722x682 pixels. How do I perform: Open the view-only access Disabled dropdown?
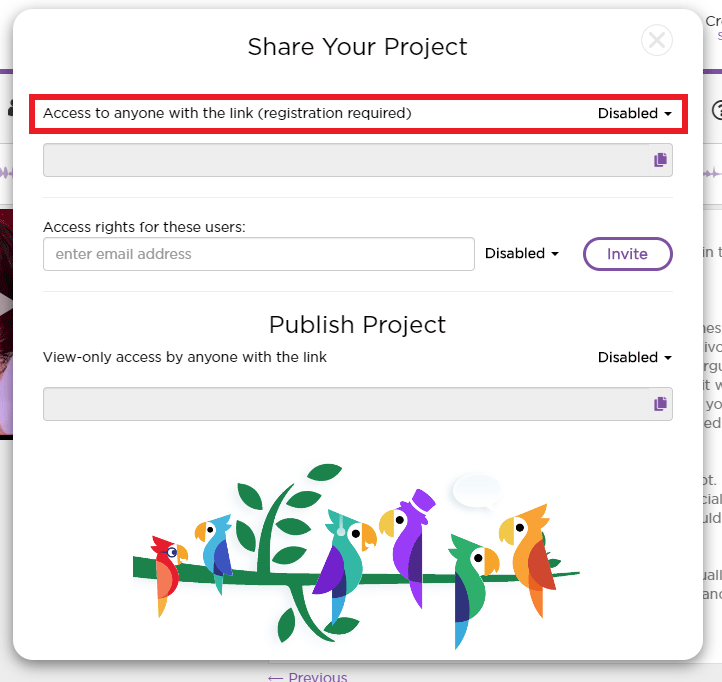[634, 358]
